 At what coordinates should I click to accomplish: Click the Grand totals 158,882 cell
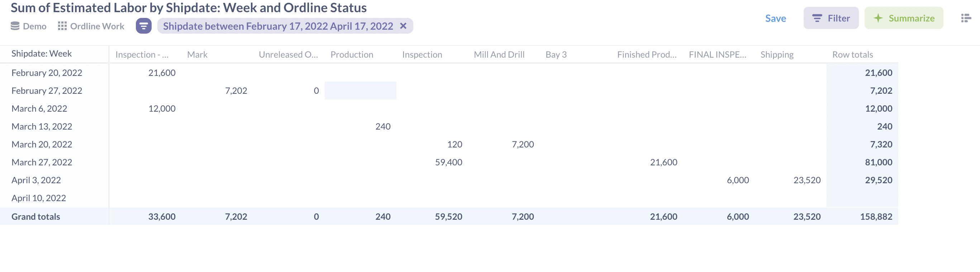pyautogui.click(x=876, y=217)
